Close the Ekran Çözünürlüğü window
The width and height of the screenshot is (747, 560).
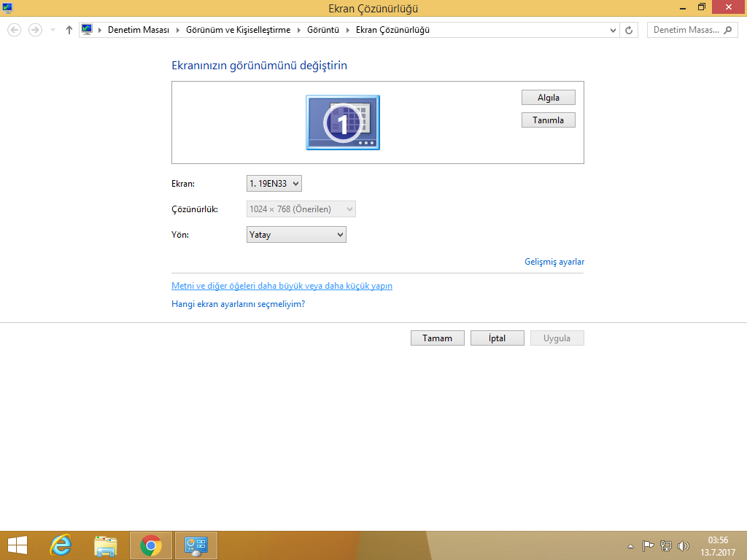click(729, 7)
